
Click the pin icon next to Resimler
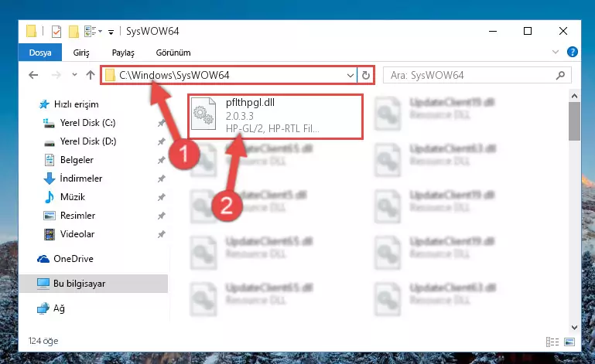[161, 216]
